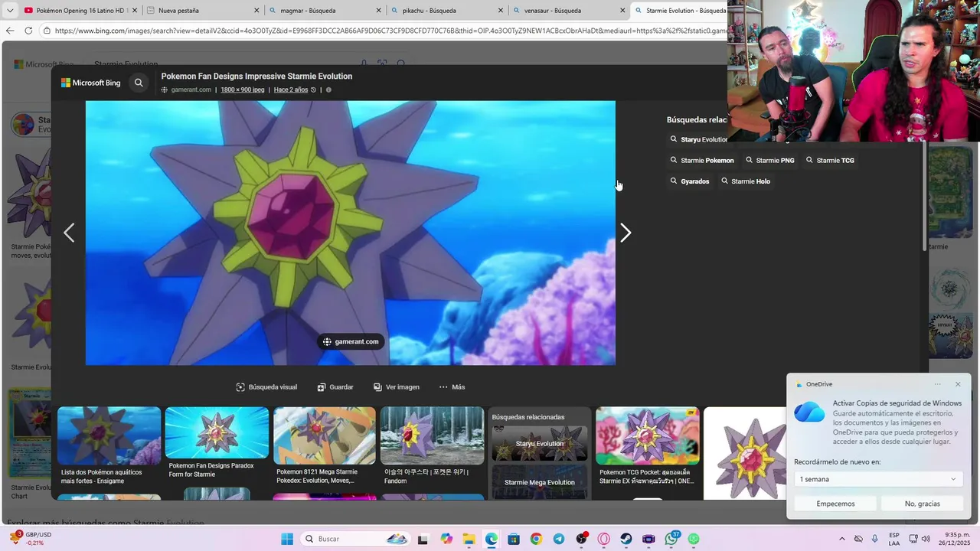Click the taskbar 'Buscar' search box
980x551 pixels.
coord(354,539)
